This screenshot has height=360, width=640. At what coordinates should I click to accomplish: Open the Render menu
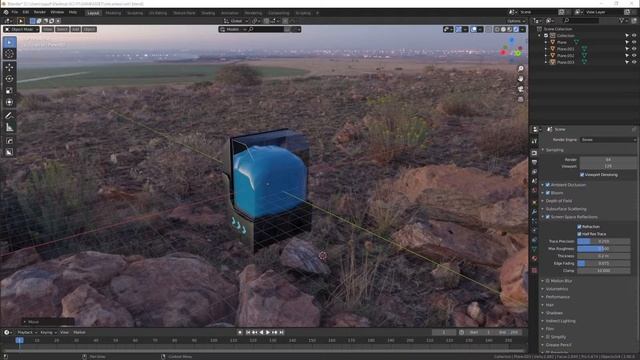[x=40, y=12]
